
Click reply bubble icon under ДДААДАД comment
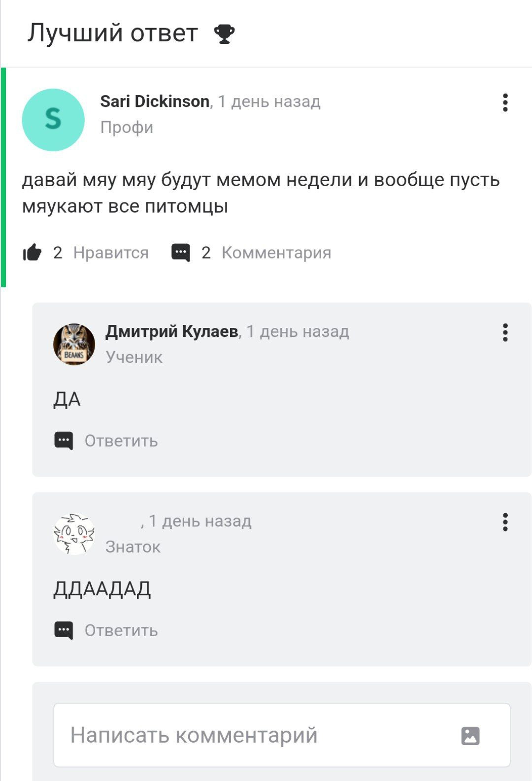[x=64, y=630]
